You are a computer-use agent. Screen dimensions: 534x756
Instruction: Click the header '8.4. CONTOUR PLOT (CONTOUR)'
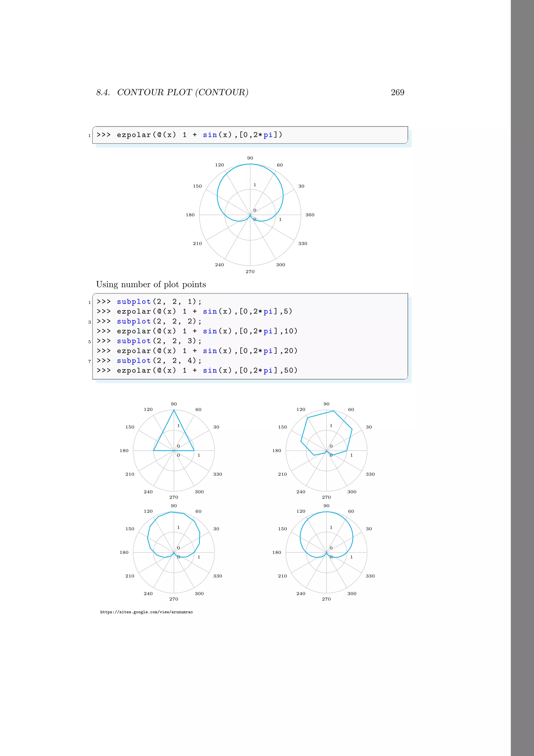(172, 93)
